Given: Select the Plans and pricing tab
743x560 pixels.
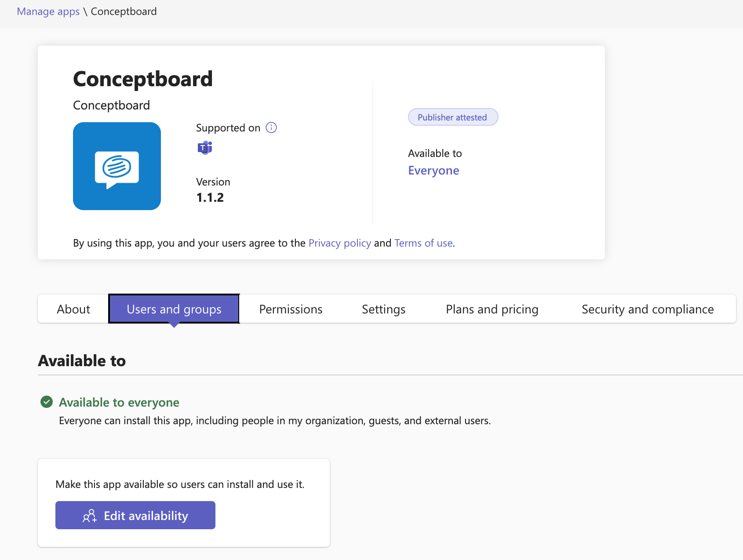Looking at the screenshot, I should [492, 309].
